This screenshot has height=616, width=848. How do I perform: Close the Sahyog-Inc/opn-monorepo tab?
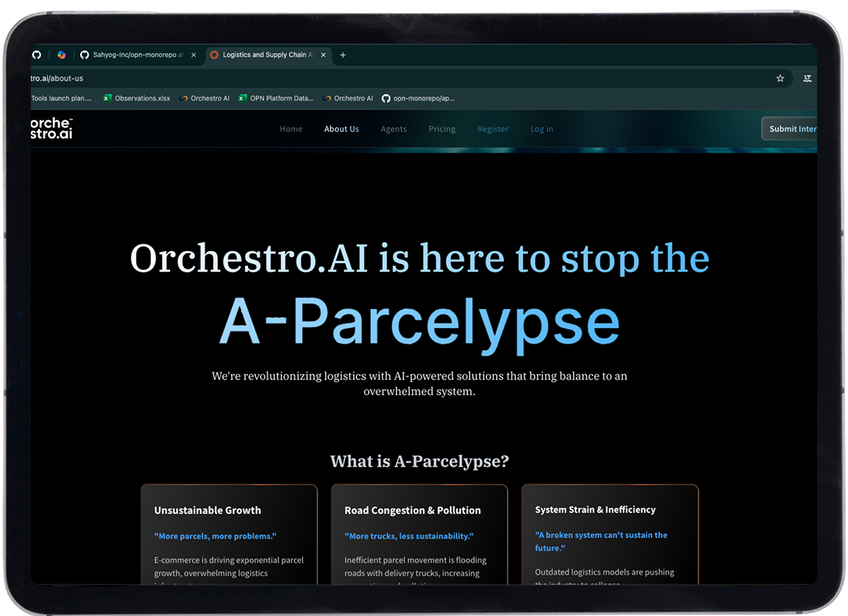click(194, 54)
